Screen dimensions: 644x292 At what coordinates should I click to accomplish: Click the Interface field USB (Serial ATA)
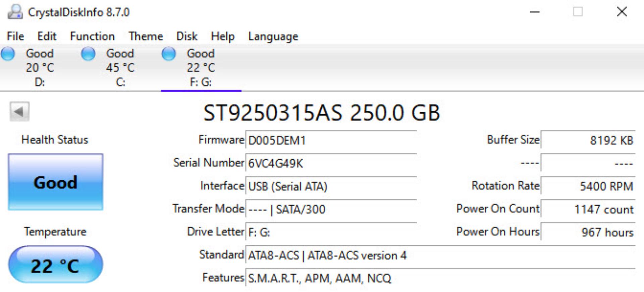[331, 186]
